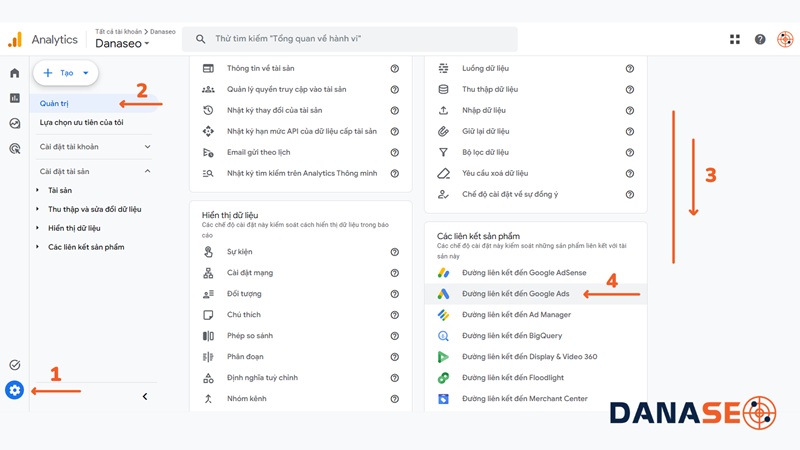Click help icon beside Luồng dữ liệu
The height and width of the screenshot is (450, 800).
pyautogui.click(x=630, y=68)
